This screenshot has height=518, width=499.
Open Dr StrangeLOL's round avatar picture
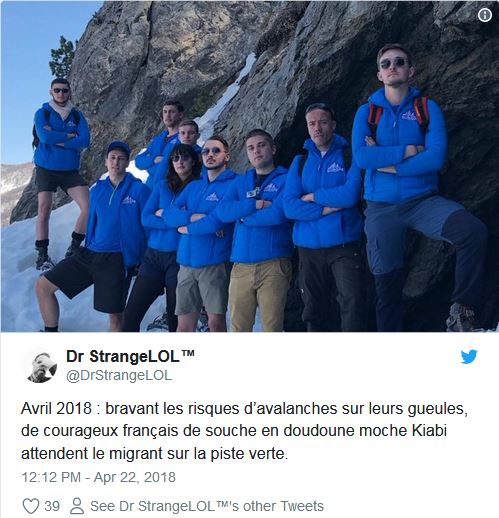tap(41, 366)
